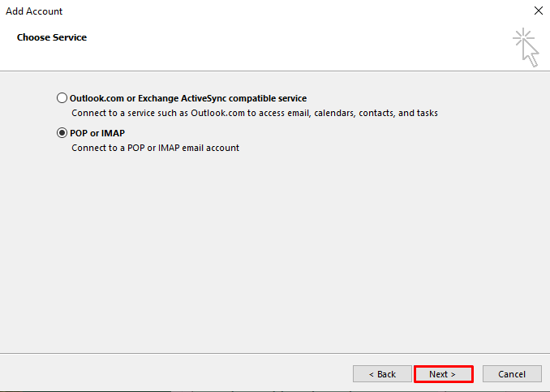Click the separator line under the header banner
The width and height of the screenshot is (550, 392).
[275, 71]
